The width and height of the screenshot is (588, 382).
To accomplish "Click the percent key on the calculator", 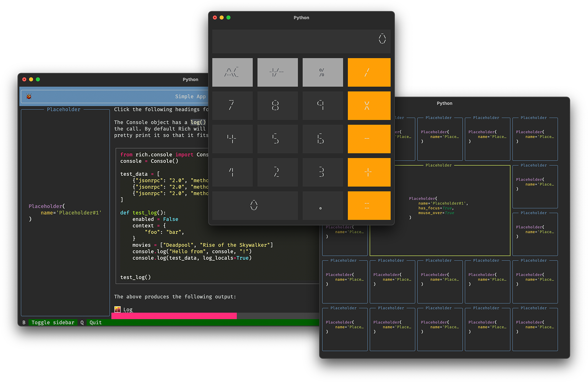I will tap(323, 72).
